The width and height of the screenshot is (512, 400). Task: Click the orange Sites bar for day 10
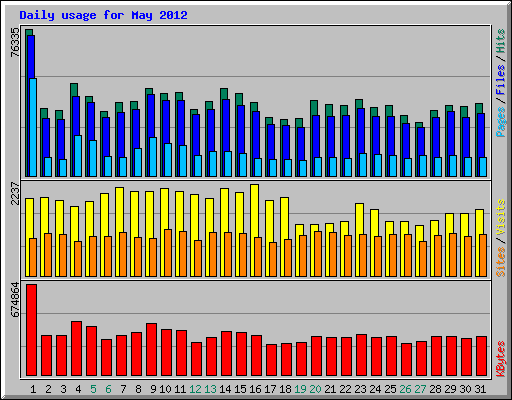click(168, 253)
